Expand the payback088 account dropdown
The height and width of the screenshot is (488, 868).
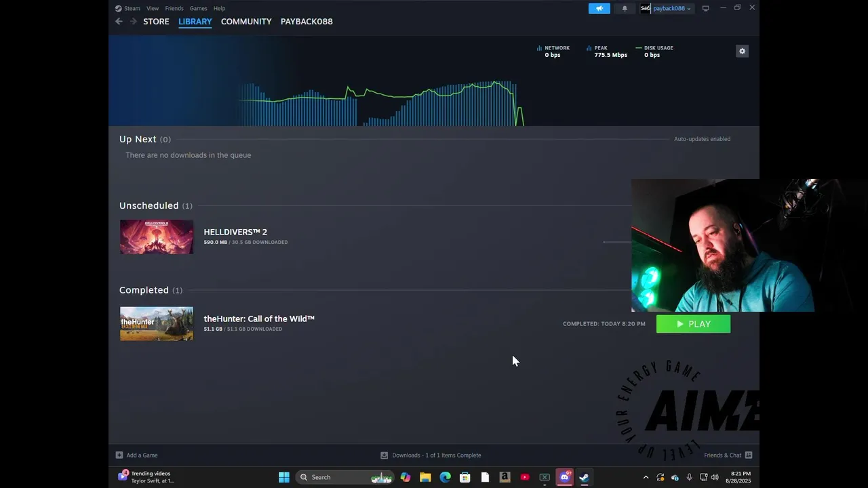672,8
